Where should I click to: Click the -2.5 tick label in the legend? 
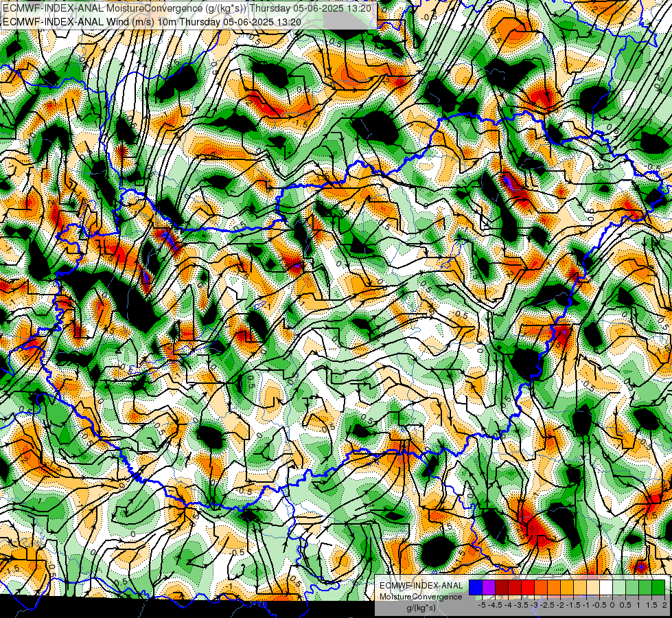[x=547, y=605]
